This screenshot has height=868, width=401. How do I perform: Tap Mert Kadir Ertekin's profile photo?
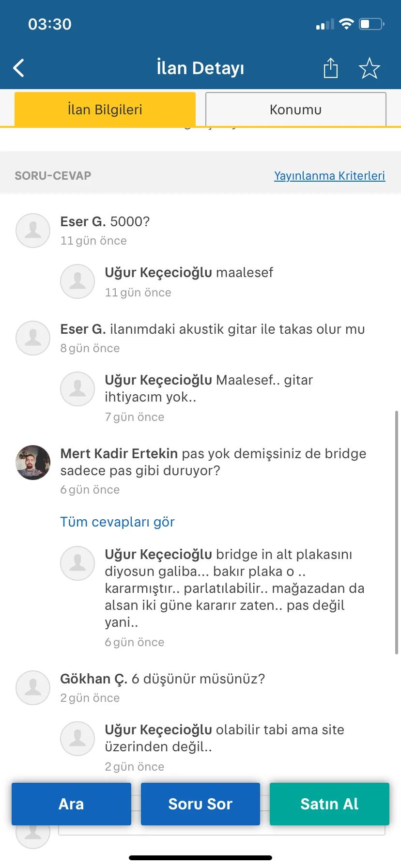pos(33,463)
